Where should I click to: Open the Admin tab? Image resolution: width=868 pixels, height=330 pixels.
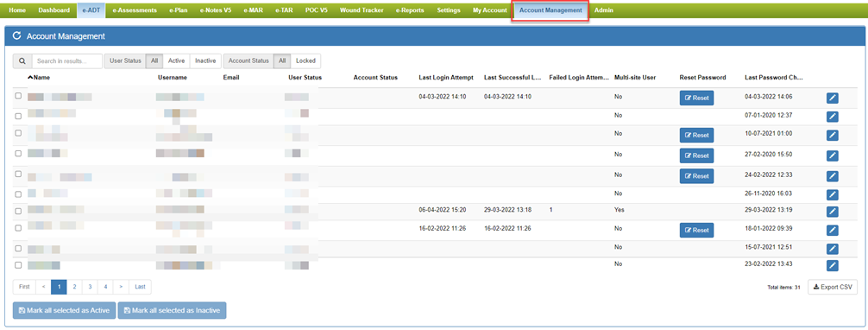click(603, 10)
